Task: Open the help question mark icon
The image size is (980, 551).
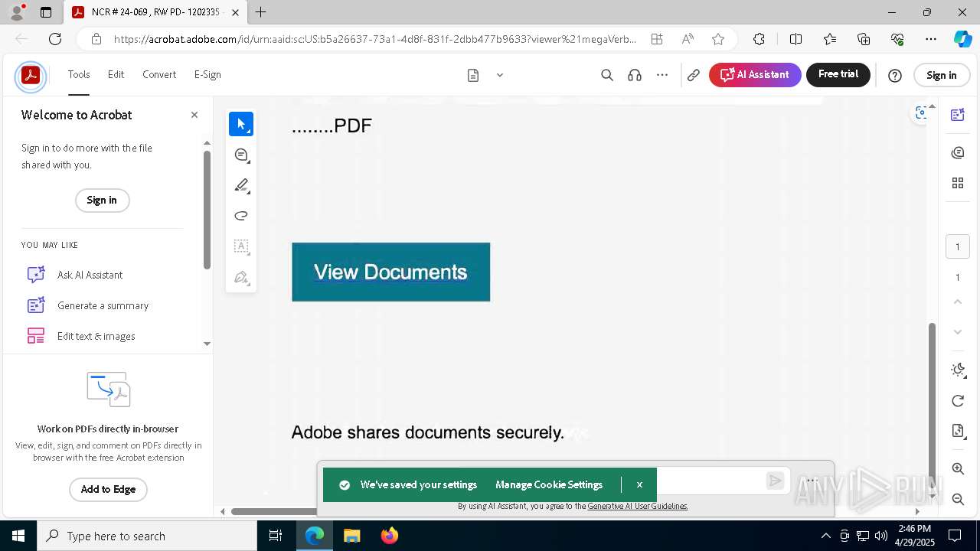Action: coord(895,75)
